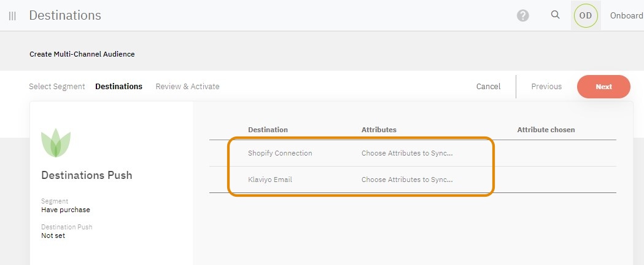
Task: Click the Have purchase segment value
Action: [66, 210]
